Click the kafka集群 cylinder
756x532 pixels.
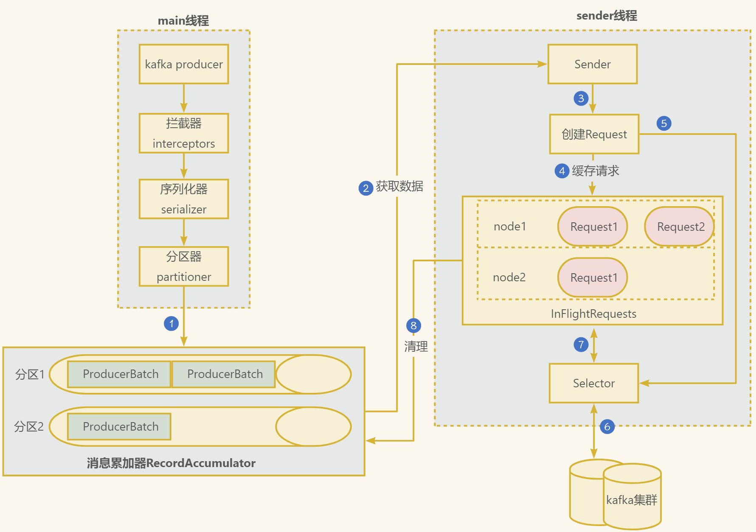632,496
